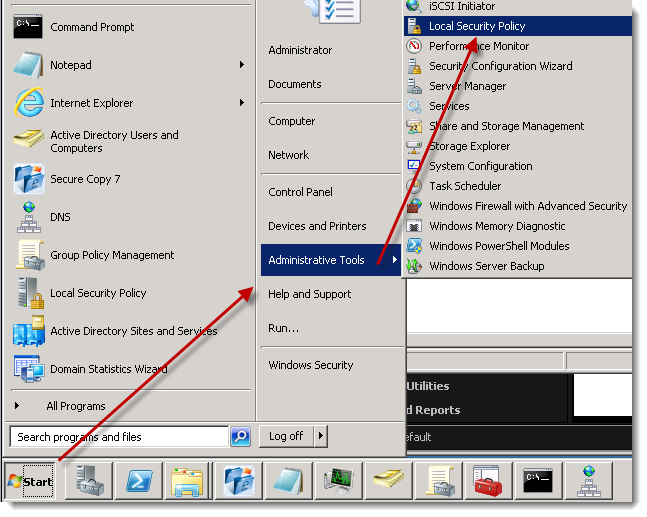Select Local Security Policy in Administrative Tools submenu
Screen dimensions: 647x517
(x=518, y=26)
